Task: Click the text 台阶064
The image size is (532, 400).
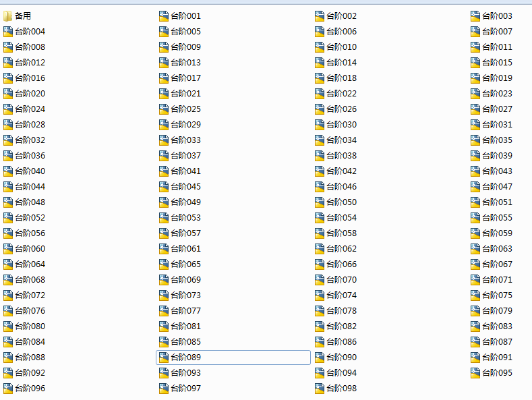Action: [30, 264]
